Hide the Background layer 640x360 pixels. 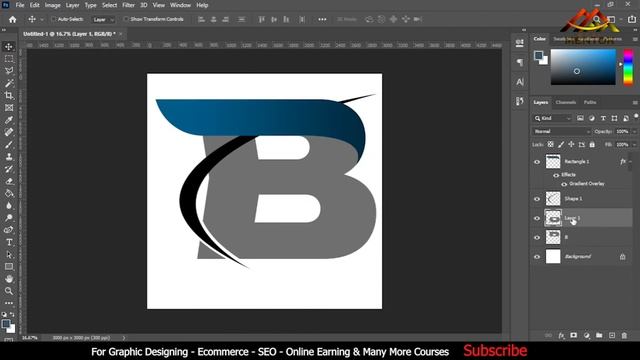click(x=537, y=257)
